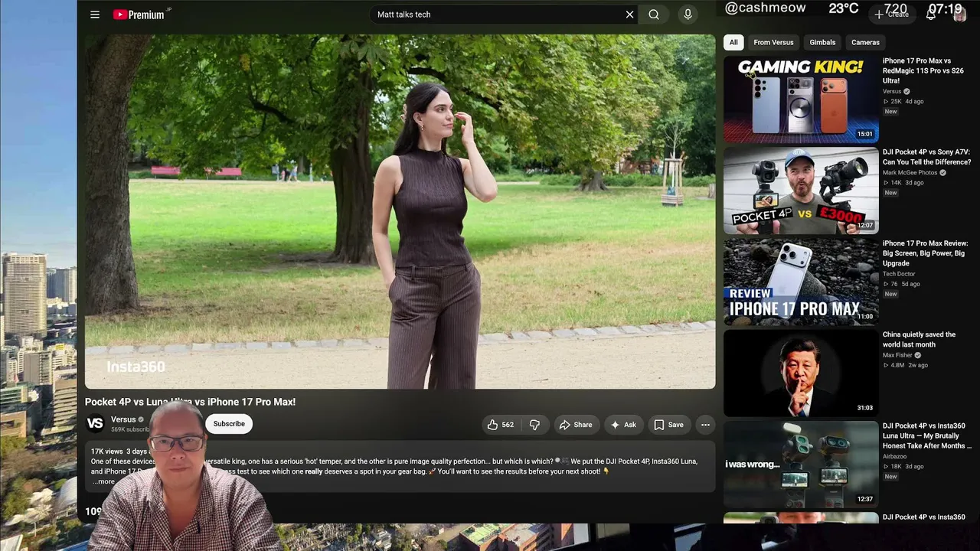Like the video with 562 likes
The height and width of the screenshot is (551, 980).
pyautogui.click(x=501, y=425)
